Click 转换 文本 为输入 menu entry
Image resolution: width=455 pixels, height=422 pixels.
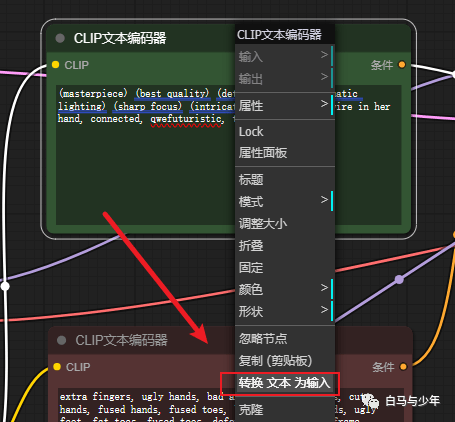pos(284,383)
